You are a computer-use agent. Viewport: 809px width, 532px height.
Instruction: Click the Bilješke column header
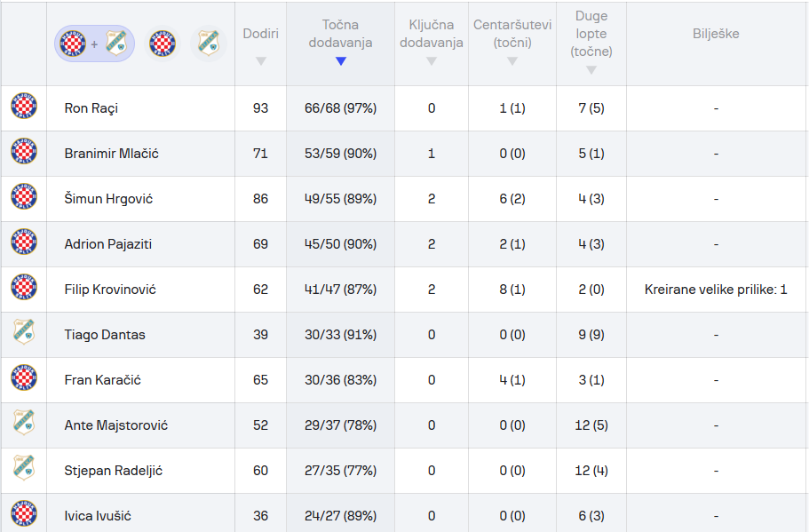pyautogui.click(x=716, y=34)
